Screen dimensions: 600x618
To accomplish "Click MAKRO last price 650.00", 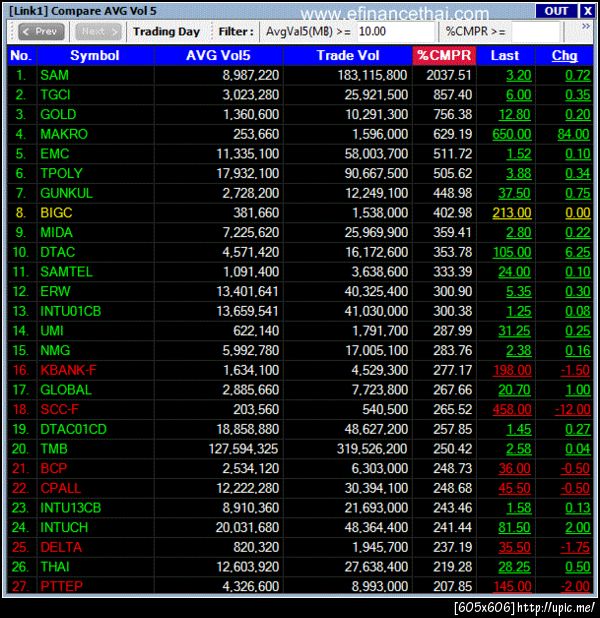I will click(x=512, y=134).
